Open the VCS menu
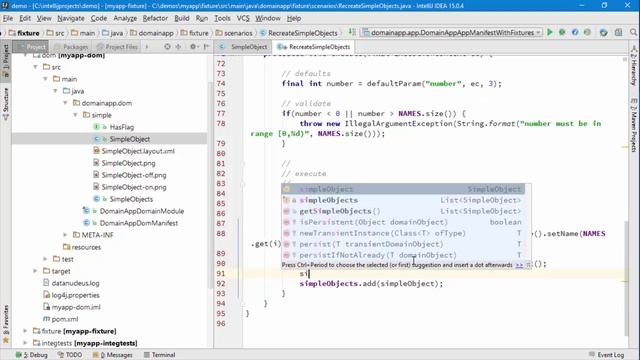 tap(243, 18)
